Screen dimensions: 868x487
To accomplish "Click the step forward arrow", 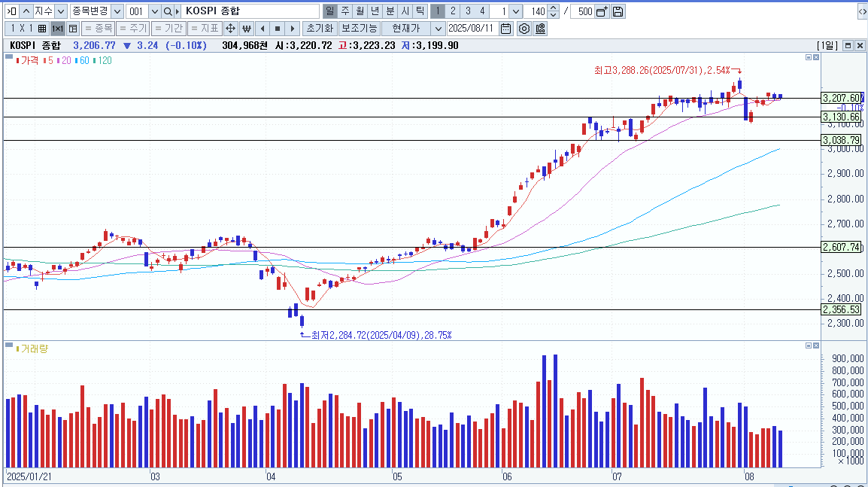I will [293, 29].
